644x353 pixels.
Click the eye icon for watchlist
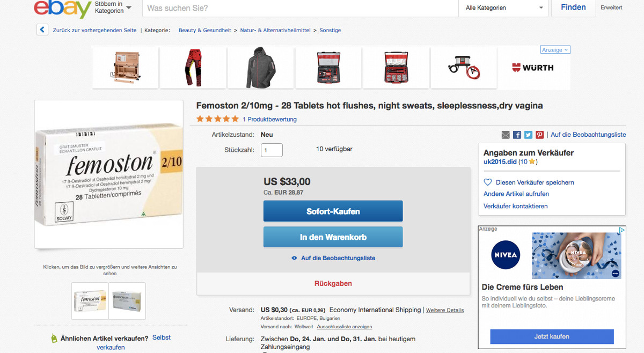pos(294,258)
